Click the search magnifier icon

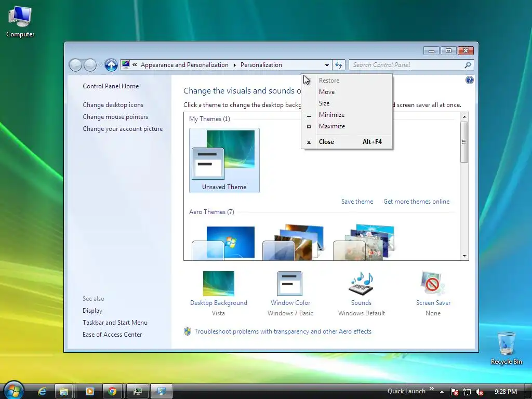(468, 65)
